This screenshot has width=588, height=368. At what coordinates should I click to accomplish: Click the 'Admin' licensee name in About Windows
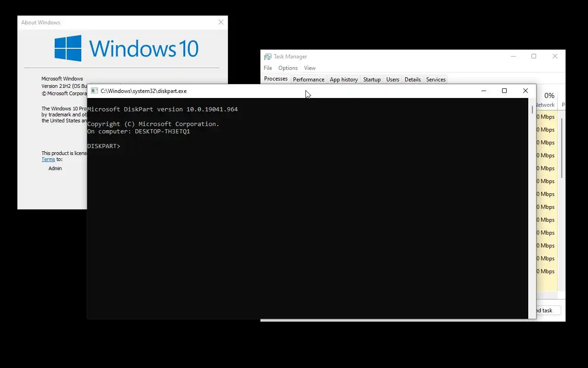click(x=55, y=168)
